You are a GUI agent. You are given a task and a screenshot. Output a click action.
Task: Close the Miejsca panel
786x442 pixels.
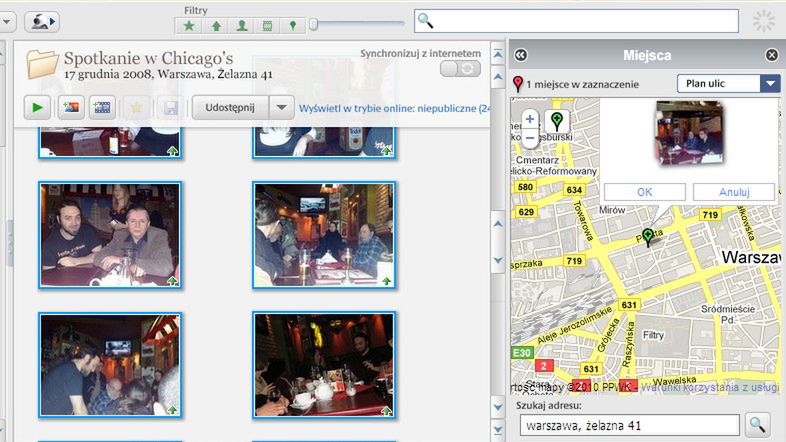coord(772,55)
